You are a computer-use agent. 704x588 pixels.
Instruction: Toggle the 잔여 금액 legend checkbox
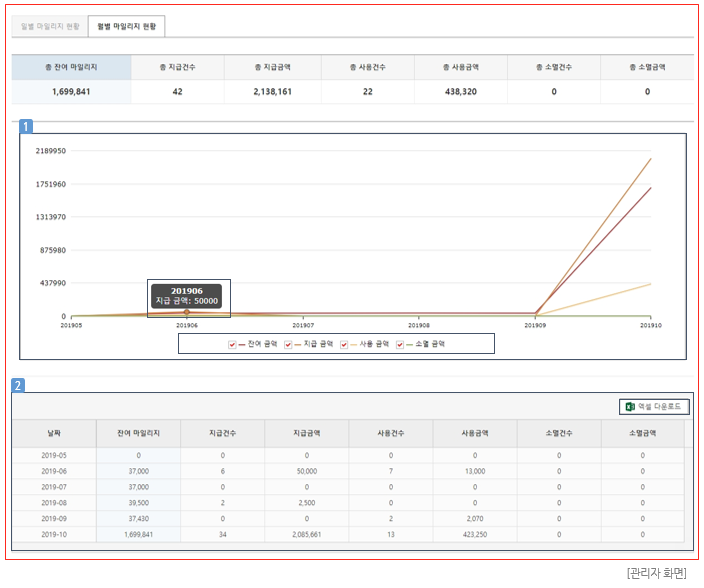click(x=232, y=344)
